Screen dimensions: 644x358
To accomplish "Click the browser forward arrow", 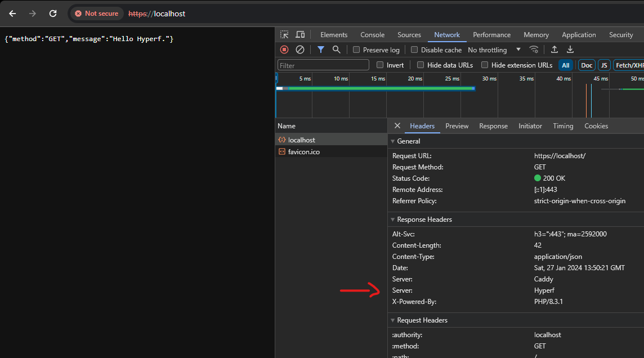I will pyautogui.click(x=33, y=14).
